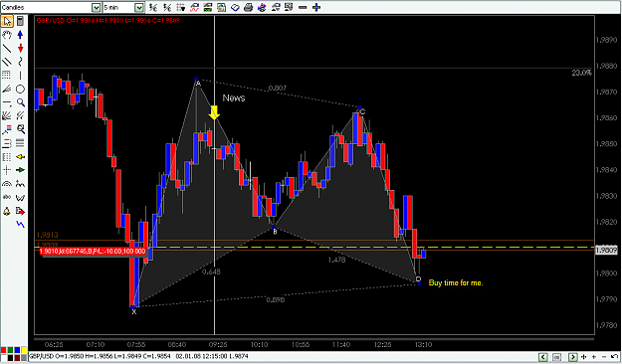Zoom in with the blue plus icon
This screenshot has width=622, height=364.
[316, 7]
